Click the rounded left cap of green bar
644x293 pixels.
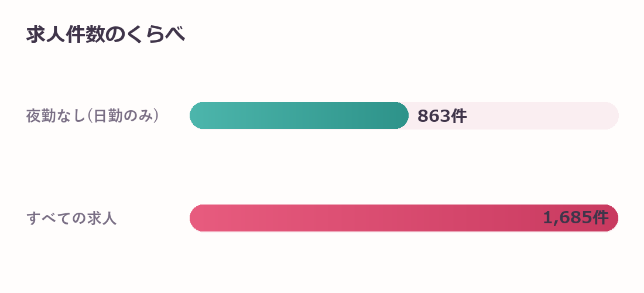[197, 115]
